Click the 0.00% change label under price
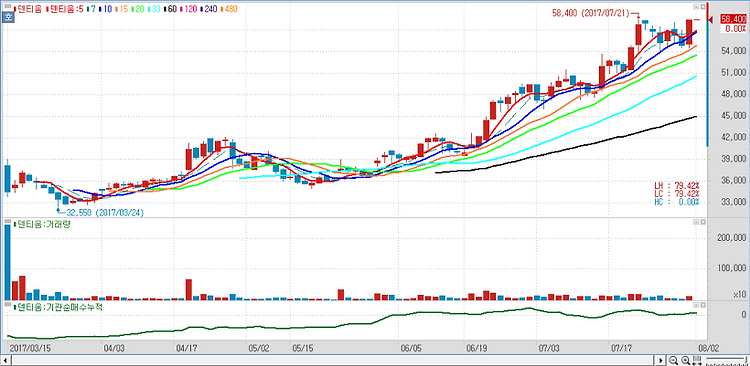The height and width of the screenshot is (366, 750). (x=733, y=28)
